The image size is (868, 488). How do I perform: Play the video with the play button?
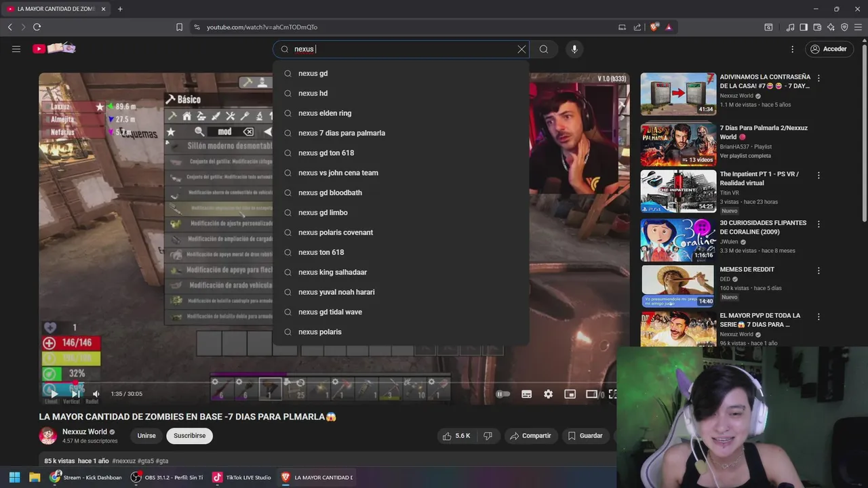[x=54, y=394]
